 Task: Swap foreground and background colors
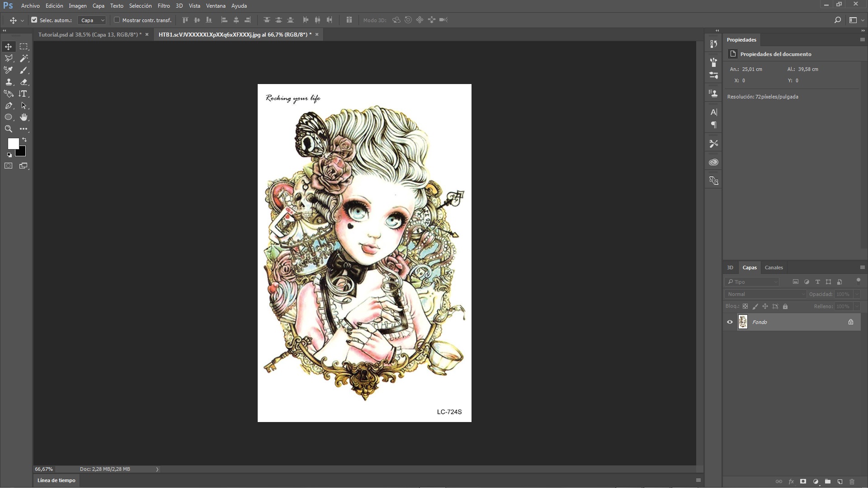[x=24, y=140]
